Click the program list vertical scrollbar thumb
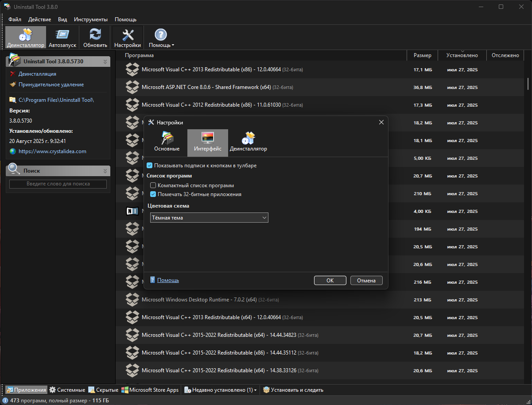This screenshot has height=405, width=532. pyautogui.click(x=528, y=83)
